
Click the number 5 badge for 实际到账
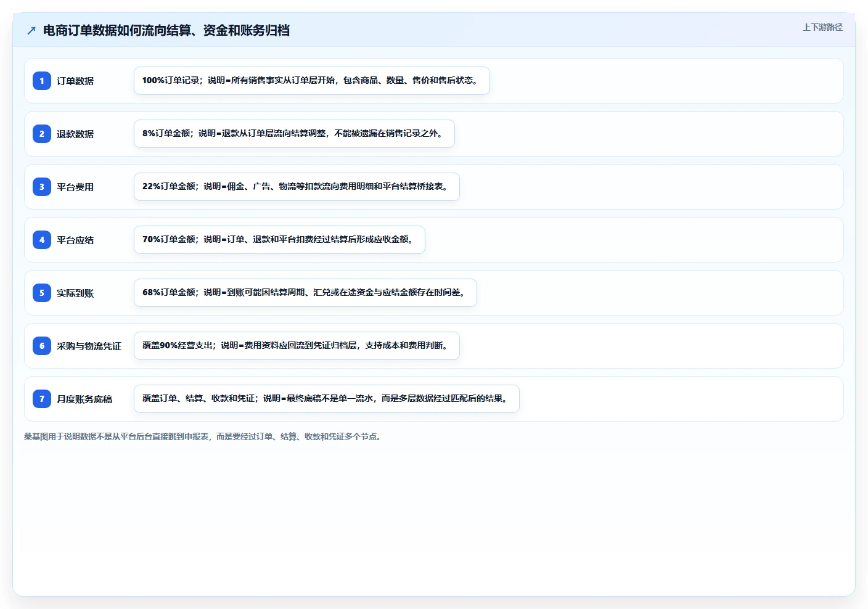coord(42,293)
